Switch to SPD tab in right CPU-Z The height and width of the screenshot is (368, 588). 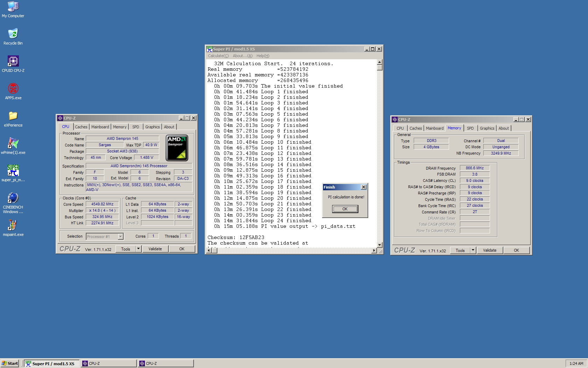point(470,128)
